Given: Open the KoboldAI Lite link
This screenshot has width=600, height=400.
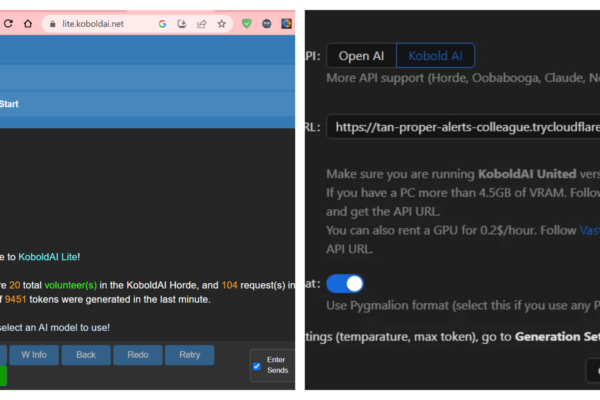Looking at the screenshot, I should click(48, 257).
